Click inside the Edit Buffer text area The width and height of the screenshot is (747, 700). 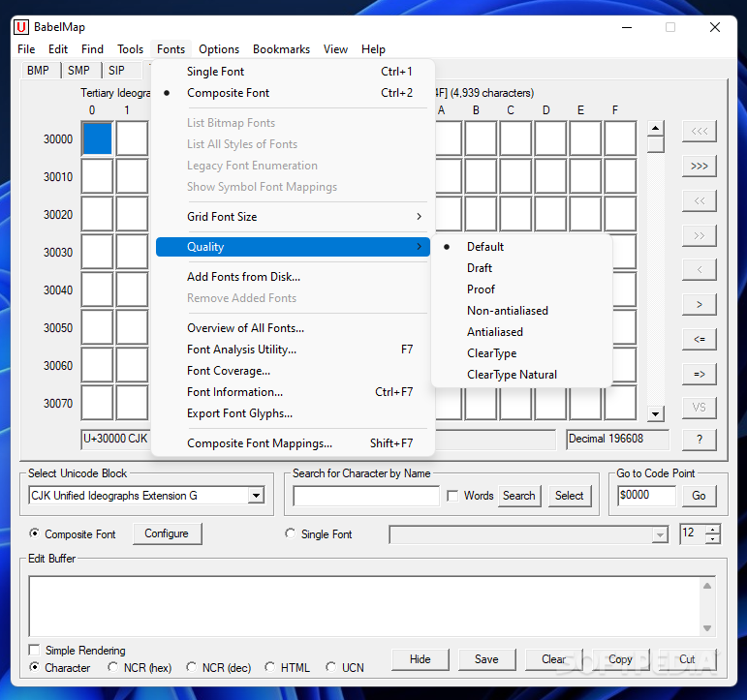366,606
